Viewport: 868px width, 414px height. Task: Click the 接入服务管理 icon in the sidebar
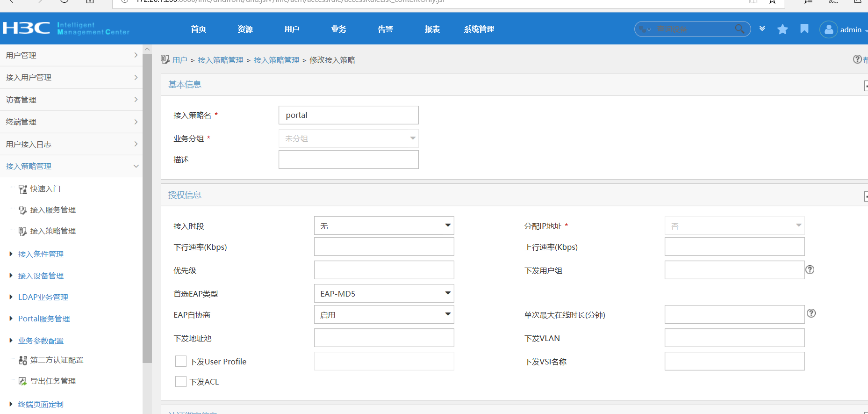coord(23,210)
